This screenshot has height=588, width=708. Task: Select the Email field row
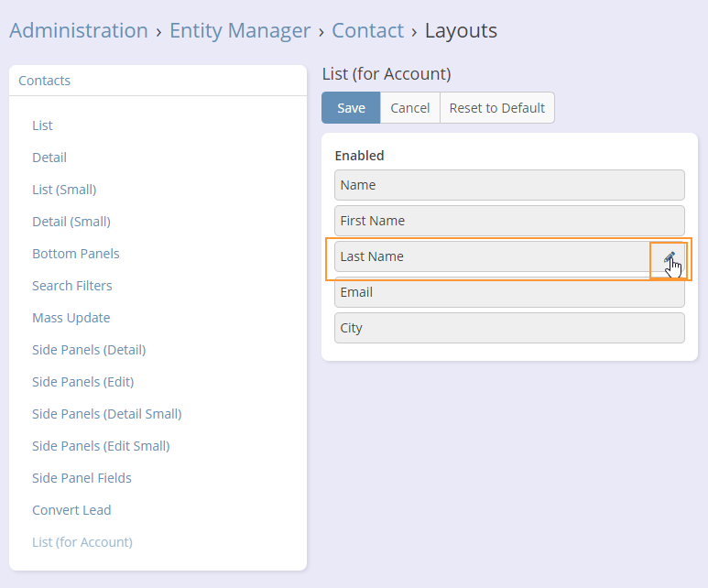(509, 293)
